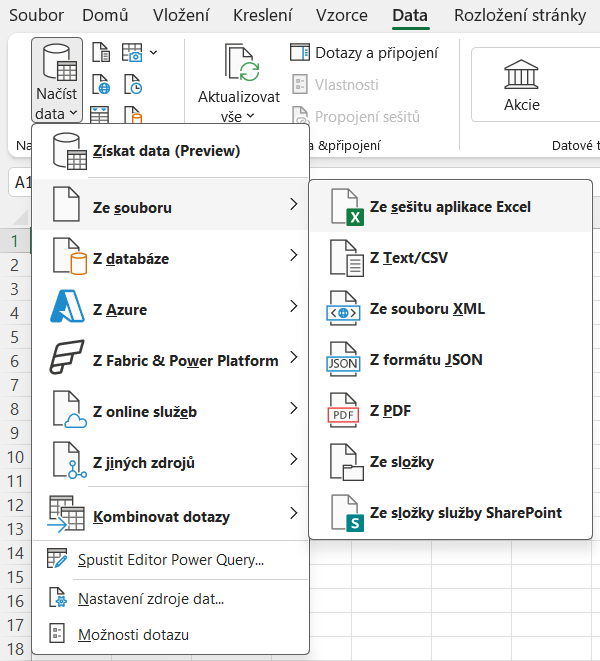The image size is (600, 661).
Task: Open Spustit Editor Power Query
Action: pos(170,560)
